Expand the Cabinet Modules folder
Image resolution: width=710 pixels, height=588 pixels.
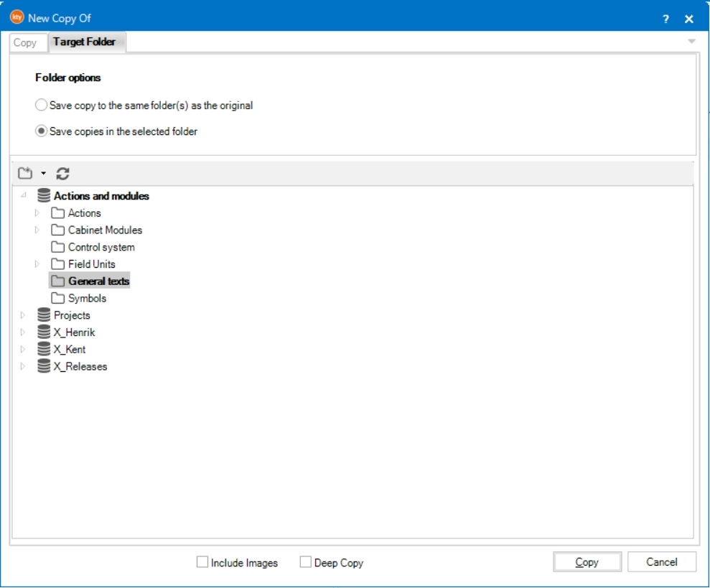(x=37, y=230)
